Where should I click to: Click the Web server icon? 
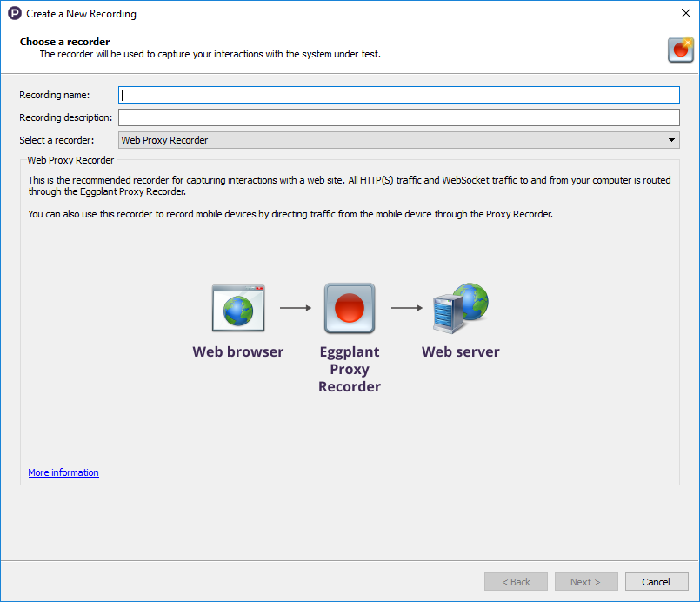tap(461, 308)
